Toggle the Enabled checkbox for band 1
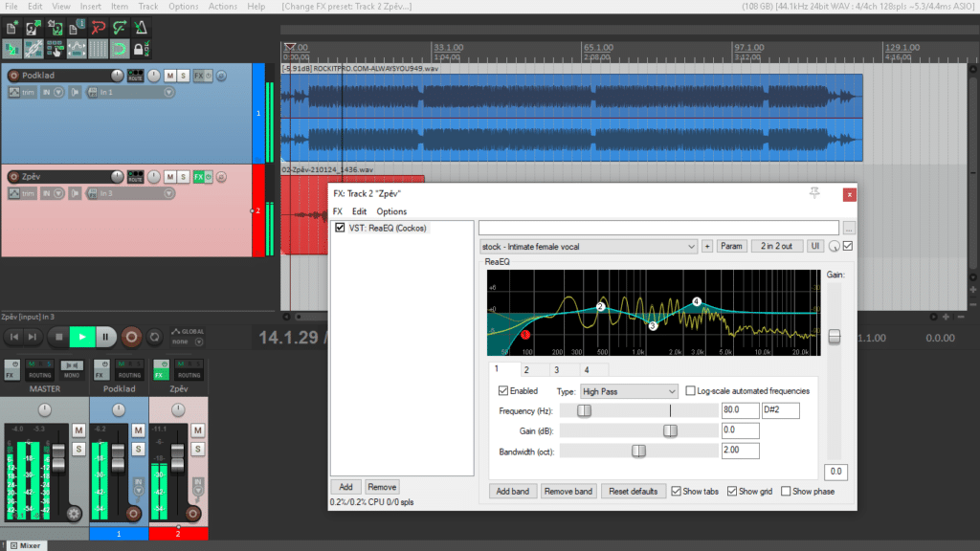Viewport: 980px width, 551px height. tap(503, 391)
